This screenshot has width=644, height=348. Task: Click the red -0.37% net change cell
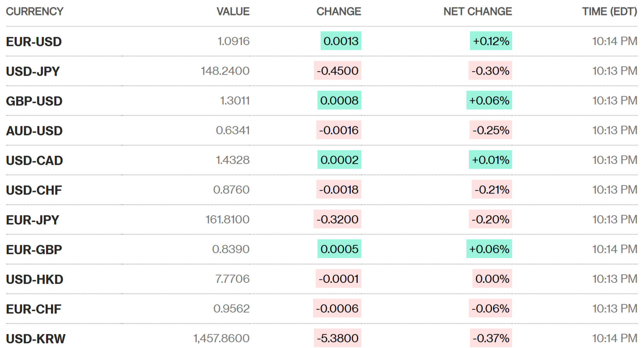(x=491, y=338)
